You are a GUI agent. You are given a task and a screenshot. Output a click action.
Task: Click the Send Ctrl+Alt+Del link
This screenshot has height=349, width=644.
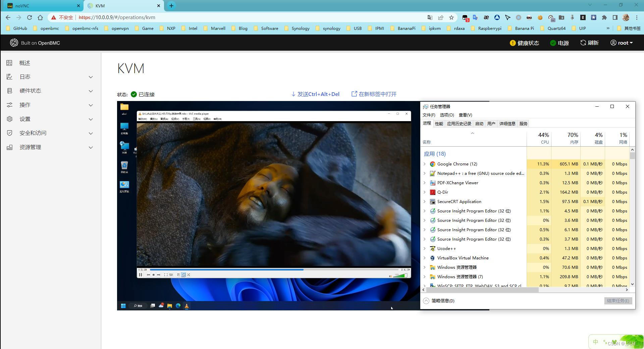(x=315, y=94)
